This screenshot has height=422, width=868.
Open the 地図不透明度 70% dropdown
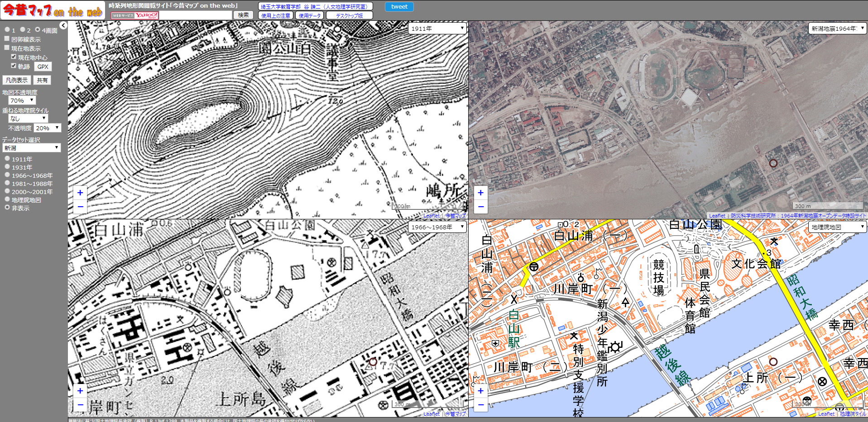[x=22, y=100]
